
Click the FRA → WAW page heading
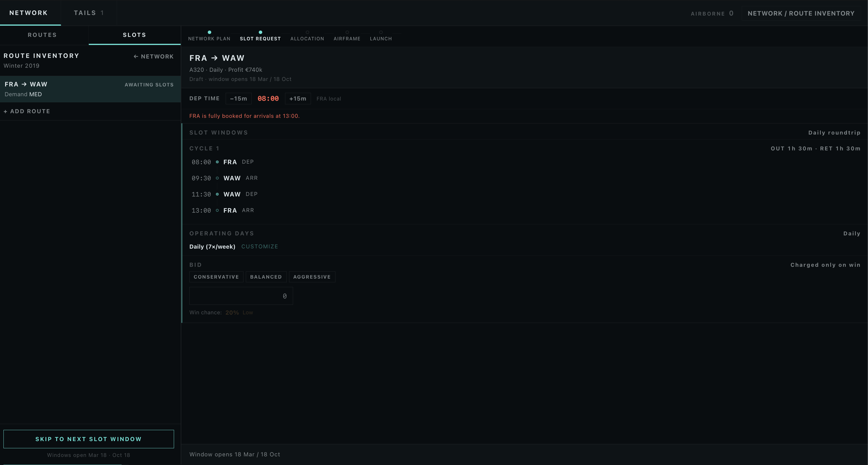tap(217, 58)
